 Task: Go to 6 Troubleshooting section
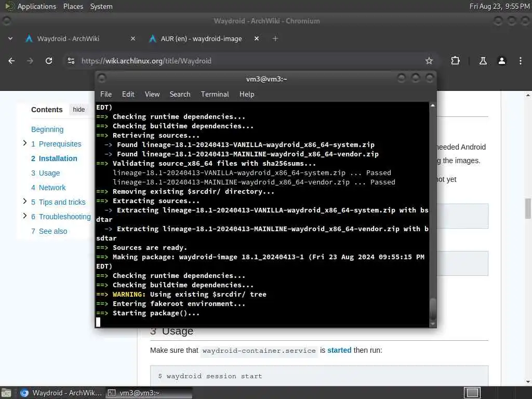click(x=61, y=217)
